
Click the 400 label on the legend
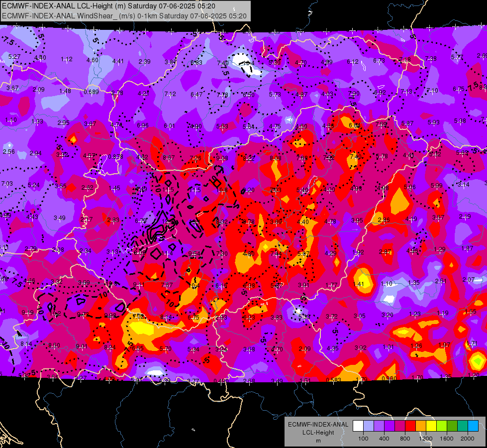coord(384,439)
